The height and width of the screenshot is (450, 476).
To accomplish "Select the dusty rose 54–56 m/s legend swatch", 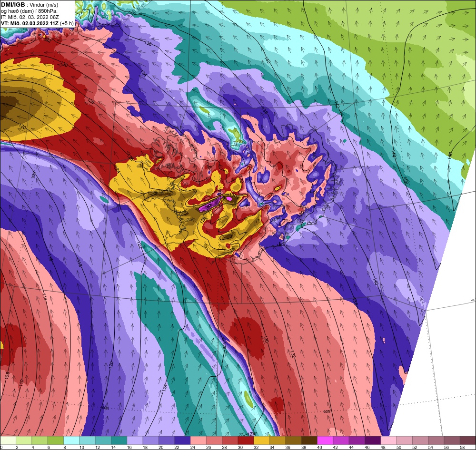I will point(436,440).
